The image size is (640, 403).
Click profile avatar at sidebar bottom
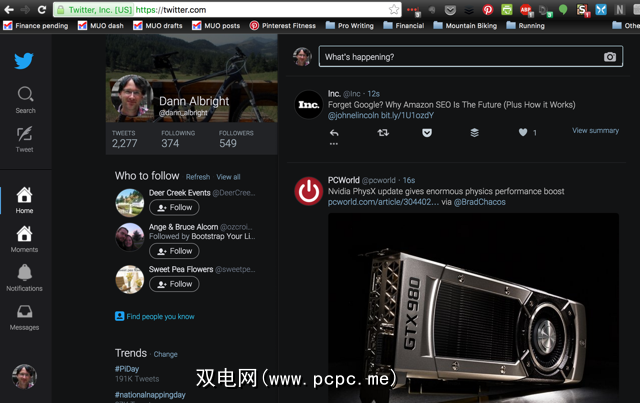24,376
